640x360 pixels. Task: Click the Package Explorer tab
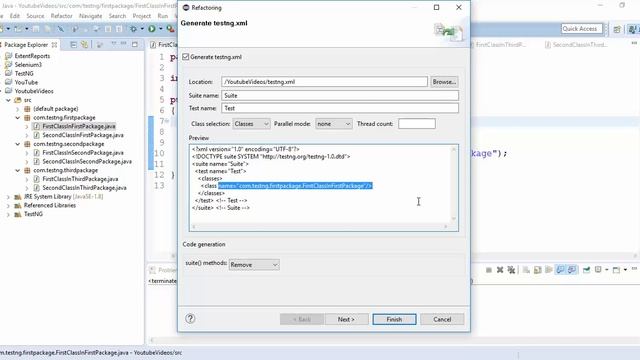click(x=26, y=44)
